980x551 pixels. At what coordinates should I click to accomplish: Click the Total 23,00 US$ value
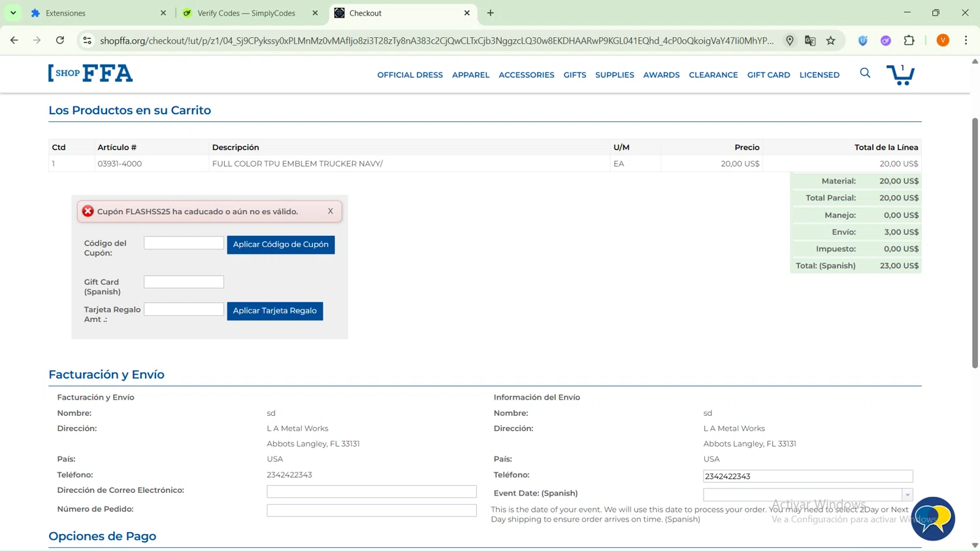(x=899, y=266)
